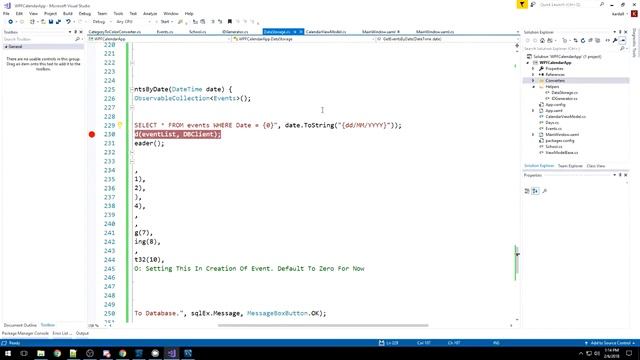Collapse the Helpers folder
The height and width of the screenshot is (360, 640).
tap(533, 87)
